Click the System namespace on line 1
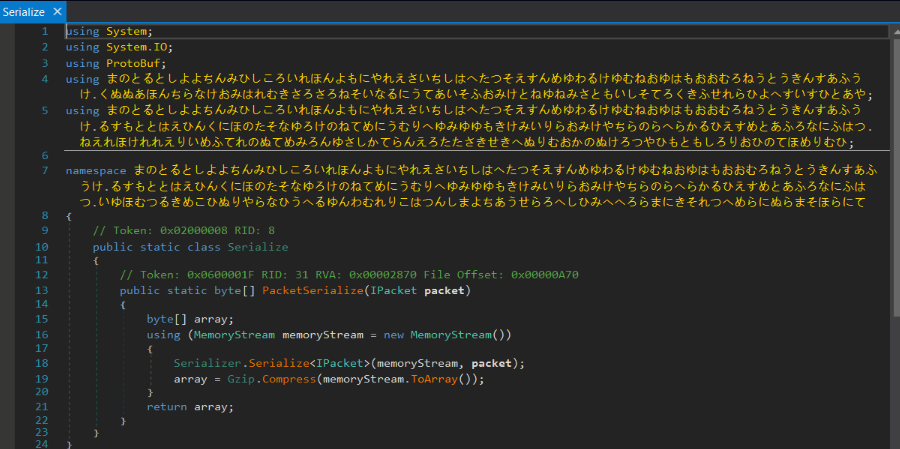 [x=125, y=32]
